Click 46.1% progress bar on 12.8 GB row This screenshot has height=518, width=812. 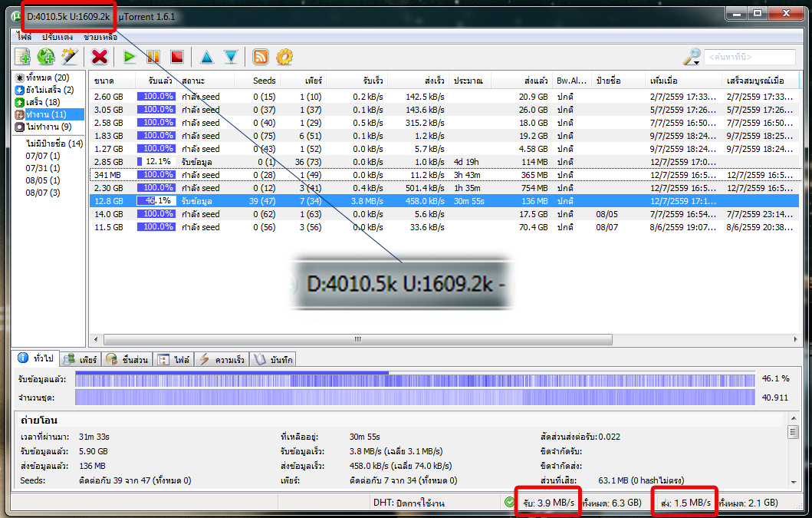point(156,200)
